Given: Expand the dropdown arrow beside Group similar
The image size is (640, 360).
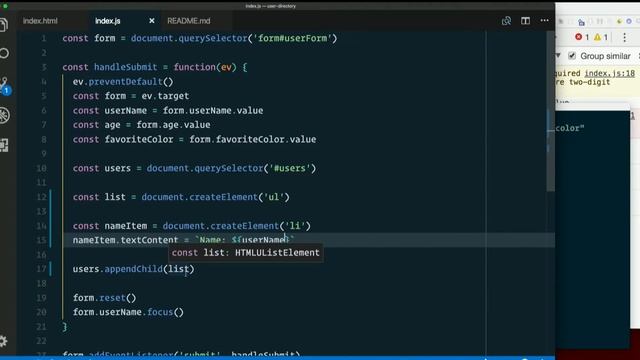Looking at the screenshot, I should pos(558,56).
